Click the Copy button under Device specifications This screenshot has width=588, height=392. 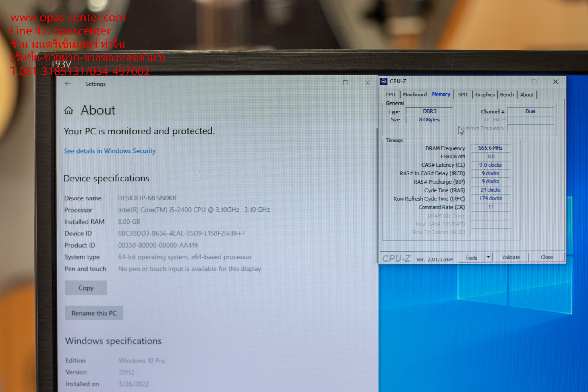(x=86, y=288)
